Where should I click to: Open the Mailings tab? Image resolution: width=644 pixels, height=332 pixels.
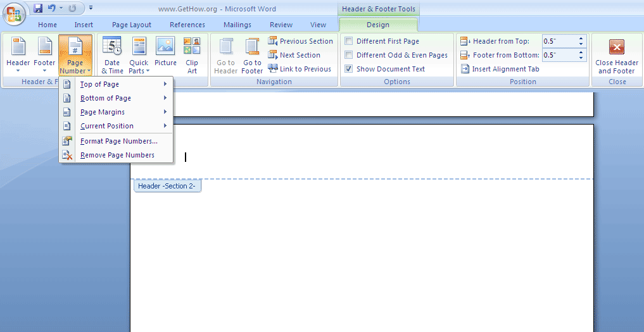237,25
